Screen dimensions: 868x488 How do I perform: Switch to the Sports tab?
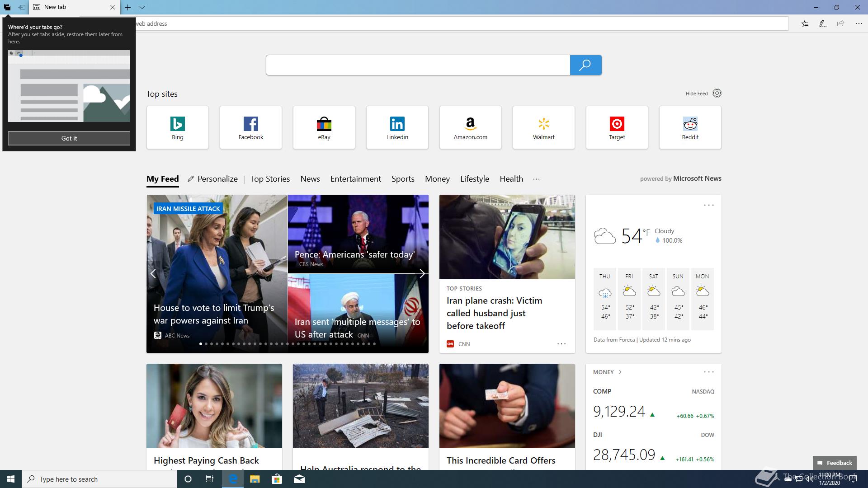coord(403,179)
